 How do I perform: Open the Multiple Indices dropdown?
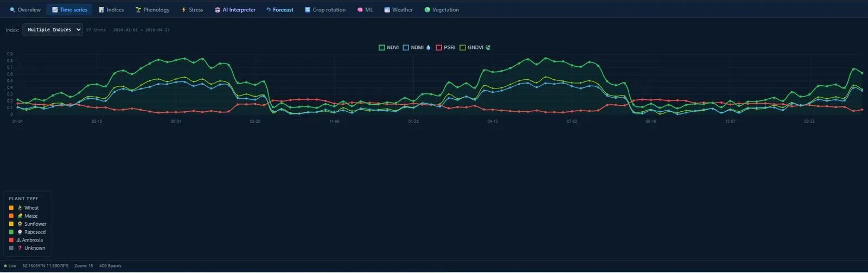[x=53, y=30]
